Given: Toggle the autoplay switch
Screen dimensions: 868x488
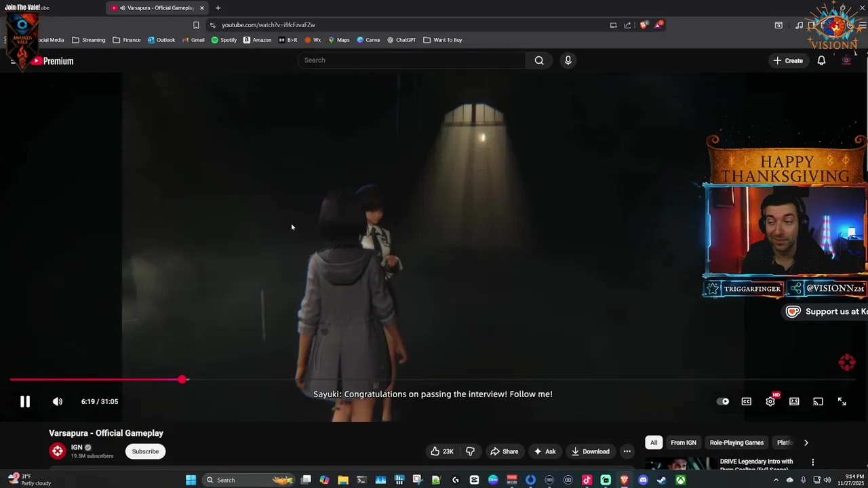Looking at the screenshot, I should tap(723, 401).
